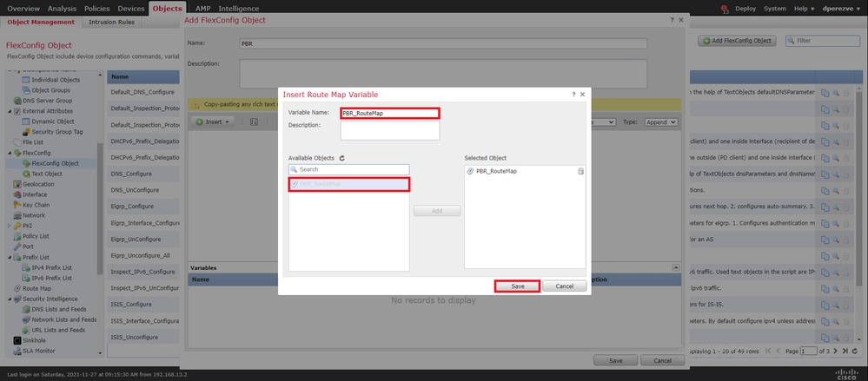Close the Add FlexConfig Object dialog

pos(681,20)
